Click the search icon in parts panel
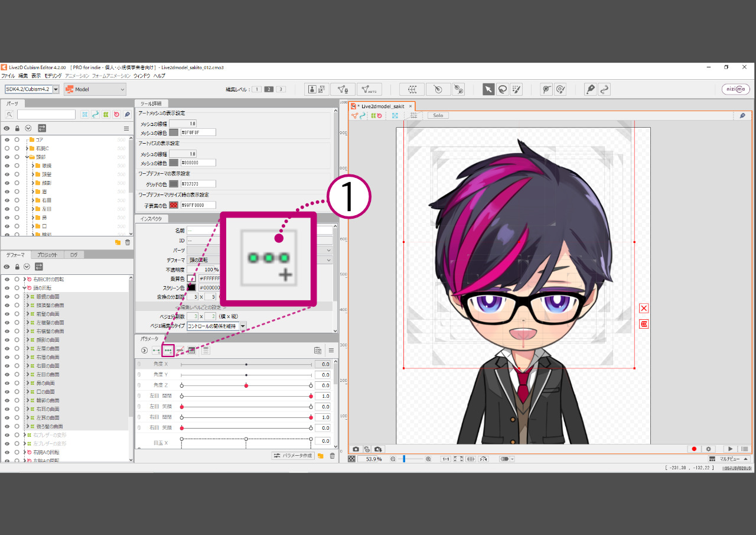 click(9, 114)
